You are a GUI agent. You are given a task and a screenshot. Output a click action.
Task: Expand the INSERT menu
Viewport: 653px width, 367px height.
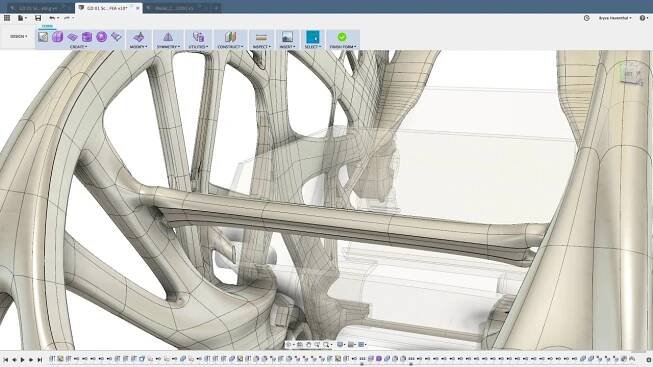287,47
